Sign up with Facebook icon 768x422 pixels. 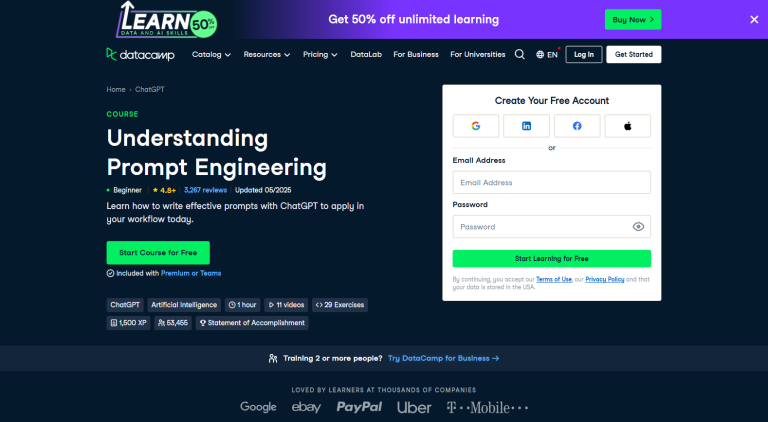[577, 126]
